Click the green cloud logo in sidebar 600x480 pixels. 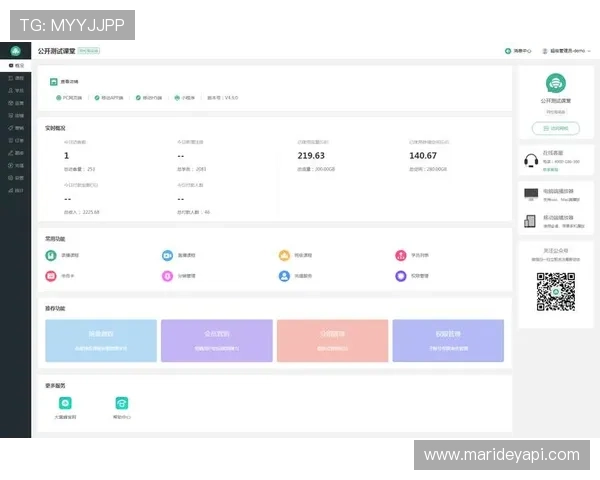[x=15, y=49]
